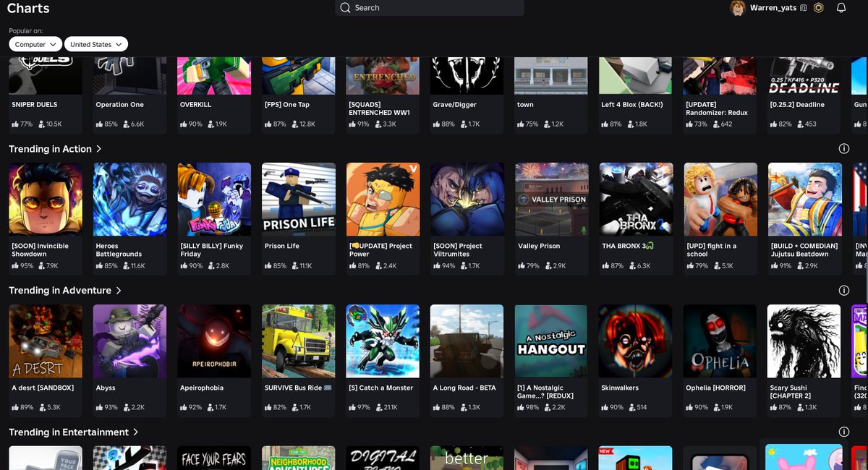Screen dimensions: 868x470
Task: Click Left 4 Blox (BACK!) title
Action: 632,105
